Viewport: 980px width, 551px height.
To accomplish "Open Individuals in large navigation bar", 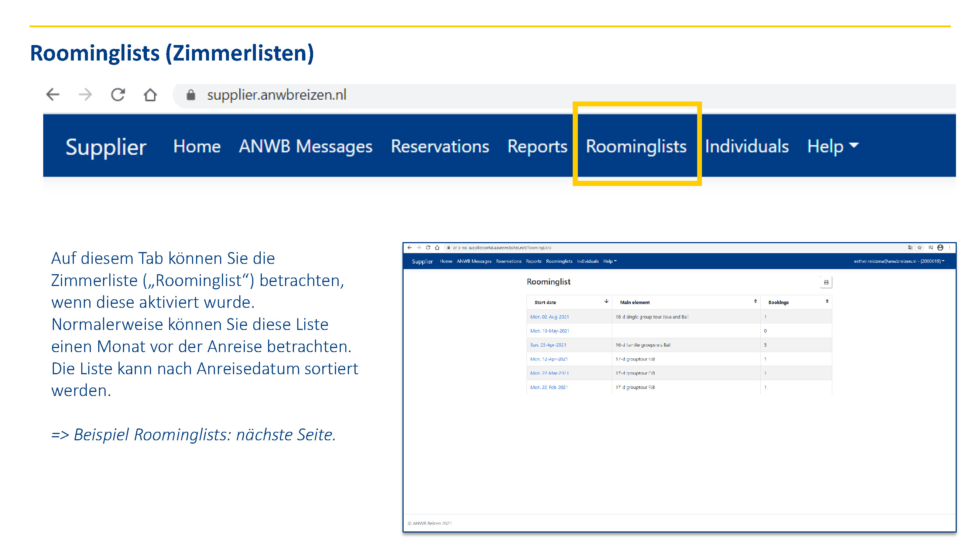I will tap(747, 147).
